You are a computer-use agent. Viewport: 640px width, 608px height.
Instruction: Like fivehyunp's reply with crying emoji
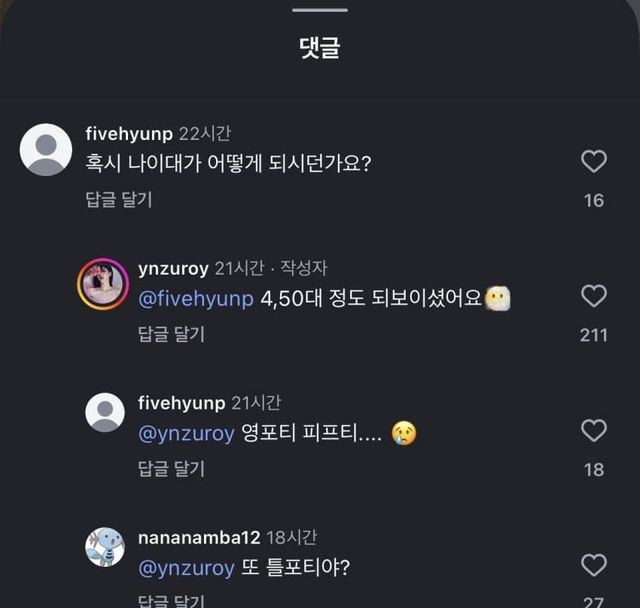(594, 430)
